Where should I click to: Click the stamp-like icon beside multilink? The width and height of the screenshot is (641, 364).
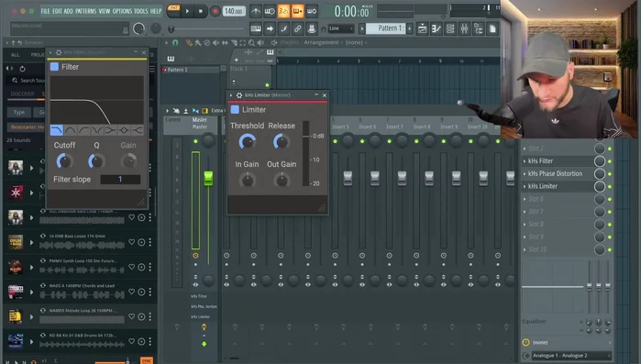(312, 28)
